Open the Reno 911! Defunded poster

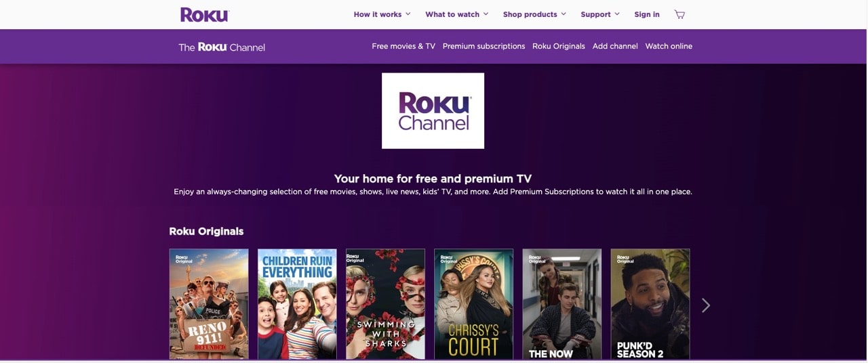[209, 304]
